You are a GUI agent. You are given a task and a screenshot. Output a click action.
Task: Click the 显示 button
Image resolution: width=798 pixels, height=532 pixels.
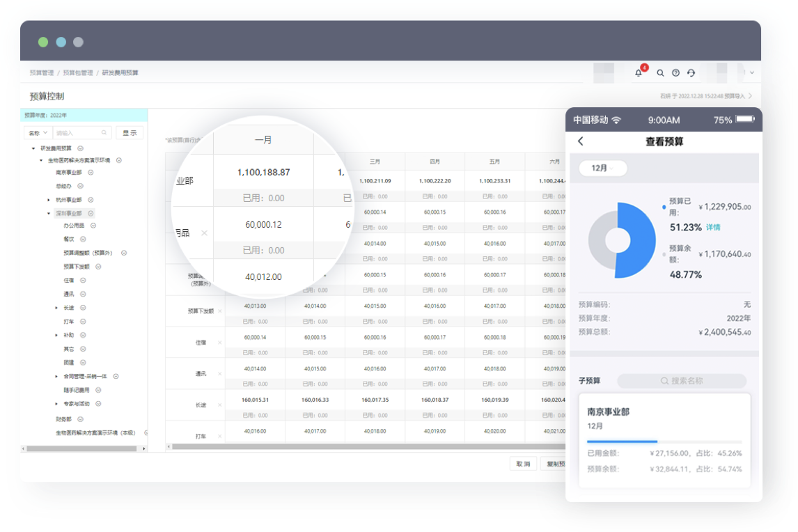130,132
